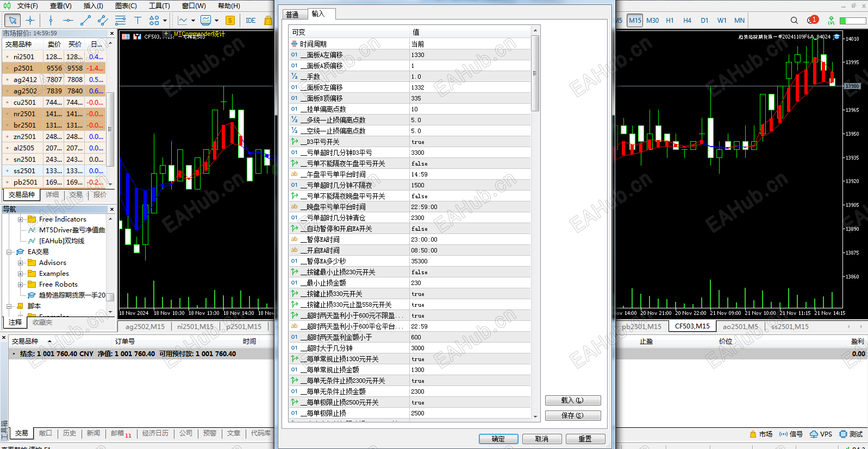Open the 查看(V) menu
This screenshot has height=449, width=868.
pyautogui.click(x=60, y=5)
